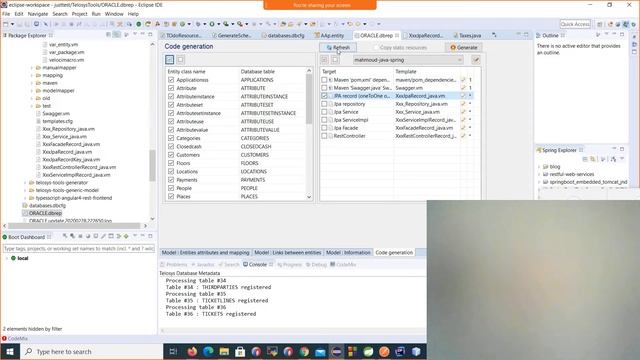This screenshot has width=640, height=360.
Task: Select XxxJpaRecord_java.vm in Package Explorer
Action: pyautogui.click(x=67, y=152)
